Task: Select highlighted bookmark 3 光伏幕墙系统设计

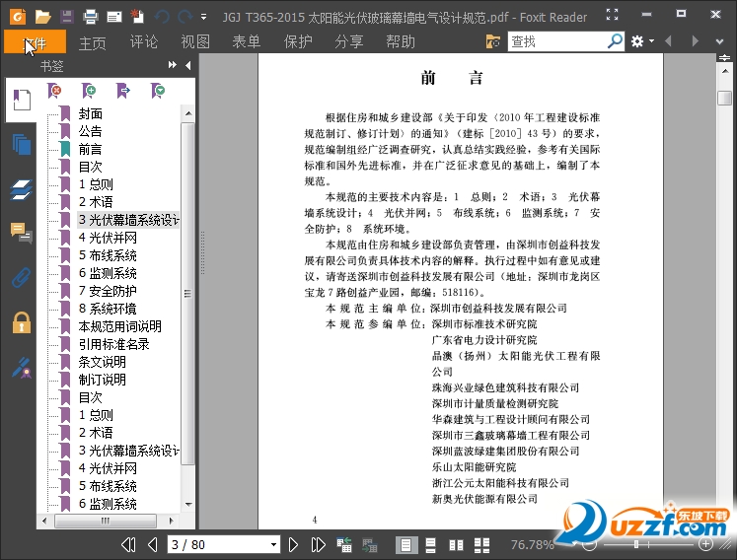Action: [128, 220]
